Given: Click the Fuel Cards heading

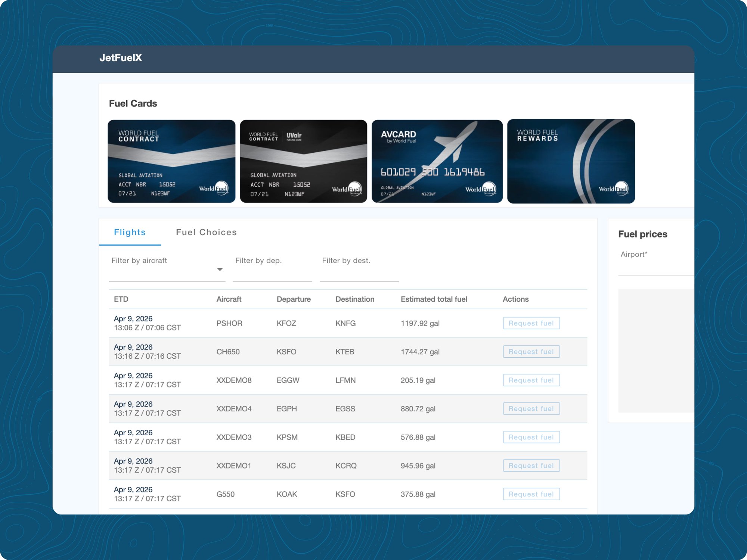Looking at the screenshot, I should click(133, 103).
